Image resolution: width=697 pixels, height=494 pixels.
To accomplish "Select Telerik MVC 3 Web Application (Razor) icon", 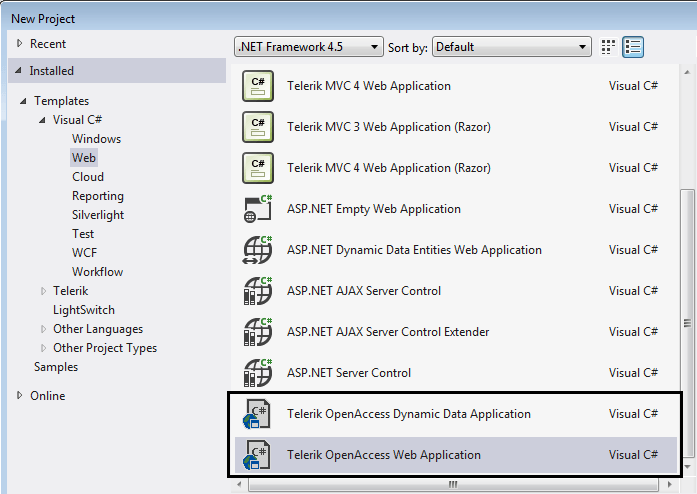I will click(x=258, y=127).
